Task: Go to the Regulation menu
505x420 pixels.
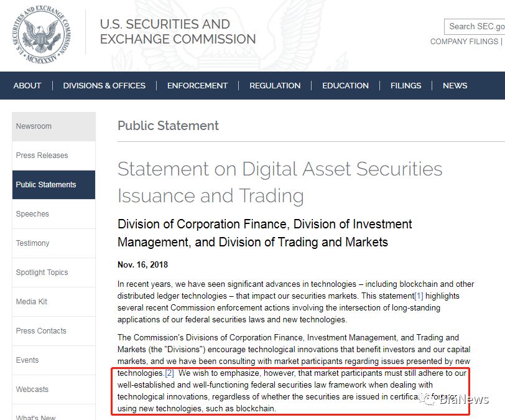Action: (275, 86)
